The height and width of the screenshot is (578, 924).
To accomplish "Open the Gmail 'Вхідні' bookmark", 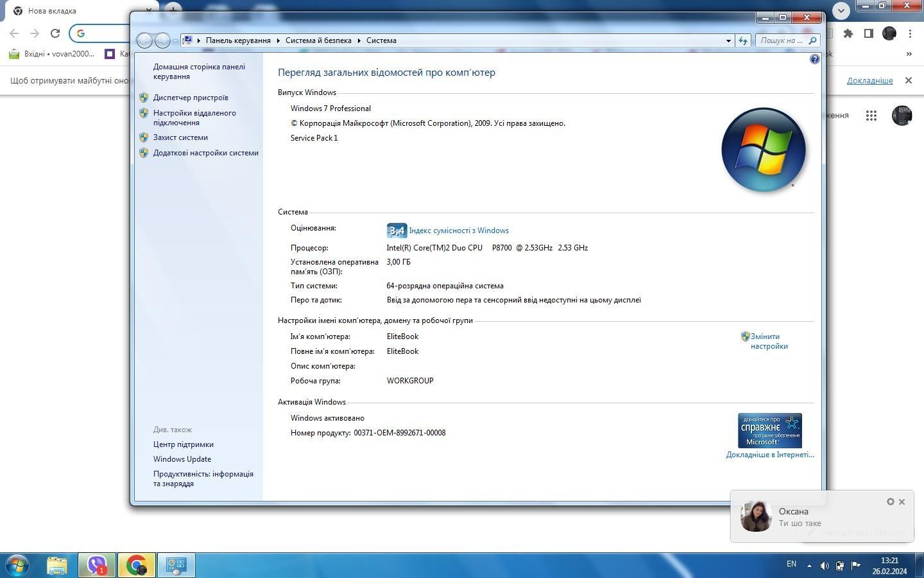I will point(51,54).
